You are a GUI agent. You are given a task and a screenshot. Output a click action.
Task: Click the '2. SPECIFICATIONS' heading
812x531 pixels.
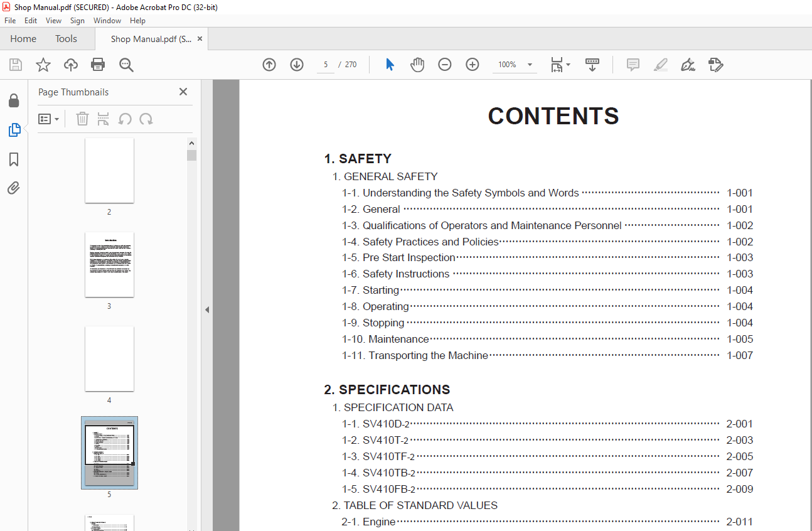point(387,389)
